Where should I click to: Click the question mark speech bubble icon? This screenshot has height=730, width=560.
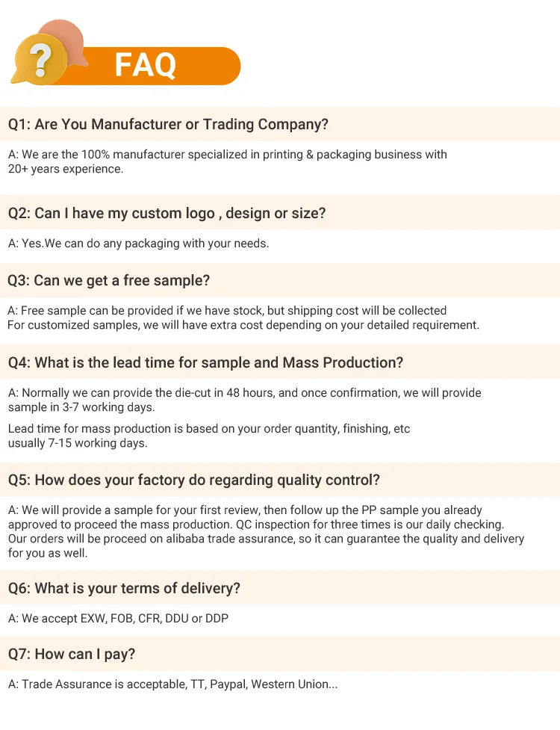pyautogui.click(x=42, y=57)
